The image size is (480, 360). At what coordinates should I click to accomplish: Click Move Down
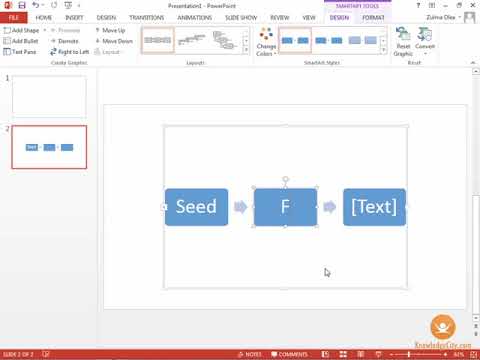(x=114, y=41)
